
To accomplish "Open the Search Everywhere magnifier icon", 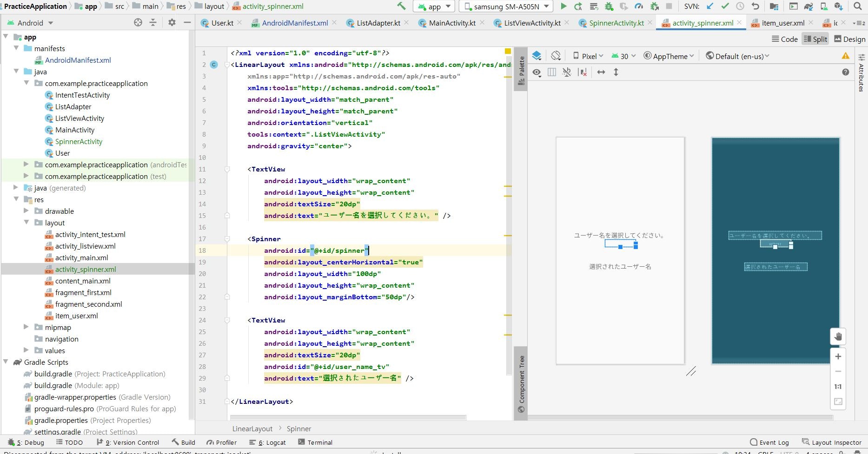I will coord(858,7).
